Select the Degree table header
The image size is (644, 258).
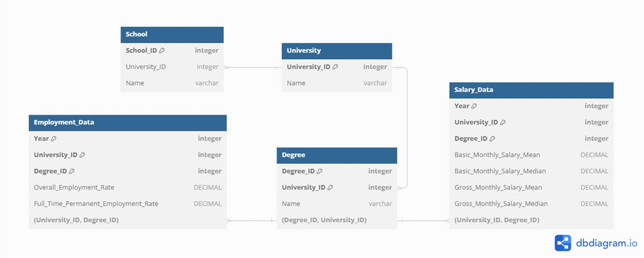pos(337,155)
